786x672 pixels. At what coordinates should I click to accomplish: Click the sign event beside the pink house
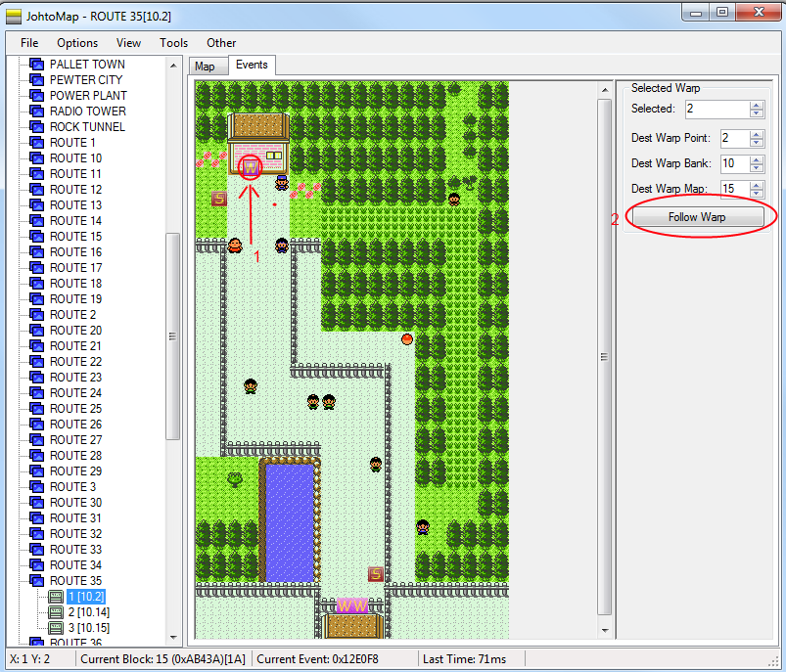click(x=219, y=199)
